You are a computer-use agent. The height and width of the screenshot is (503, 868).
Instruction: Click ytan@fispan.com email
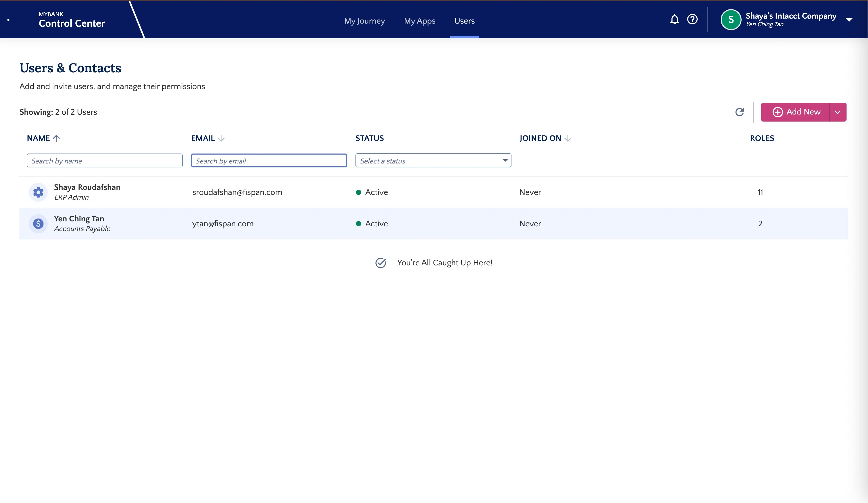(223, 224)
